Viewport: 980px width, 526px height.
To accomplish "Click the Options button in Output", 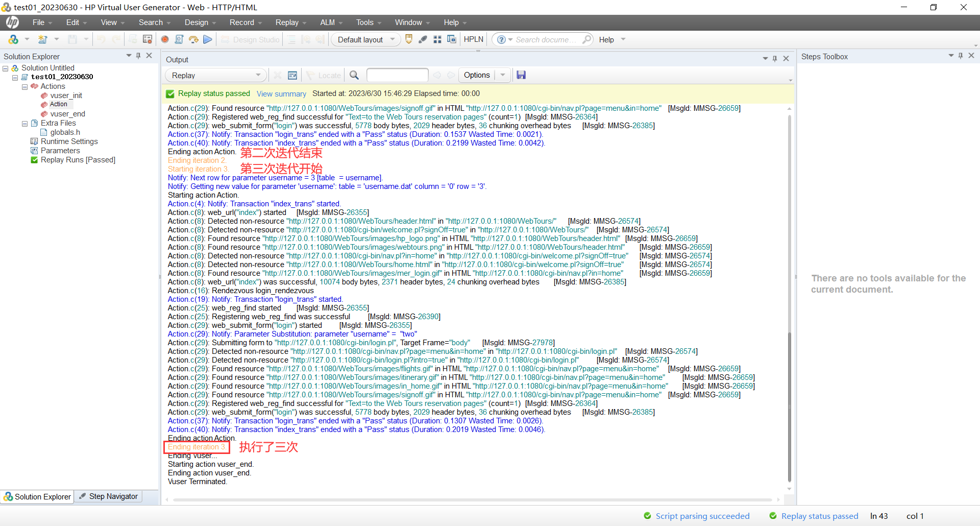I will click(x=477, y=75).
